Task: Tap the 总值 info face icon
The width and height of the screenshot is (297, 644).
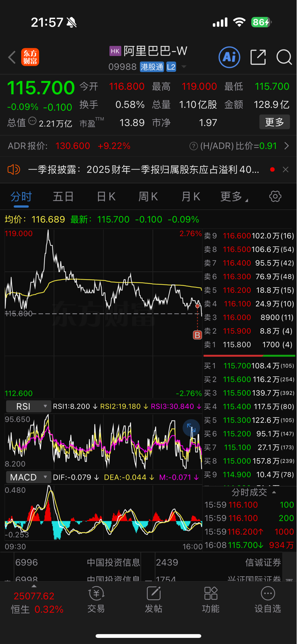Action: (32, 121)
